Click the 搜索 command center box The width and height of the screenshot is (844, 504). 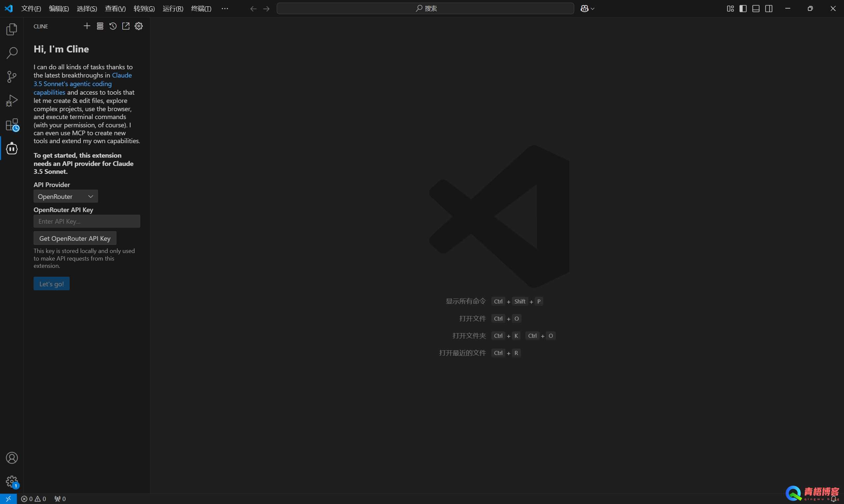coord(425,9)
